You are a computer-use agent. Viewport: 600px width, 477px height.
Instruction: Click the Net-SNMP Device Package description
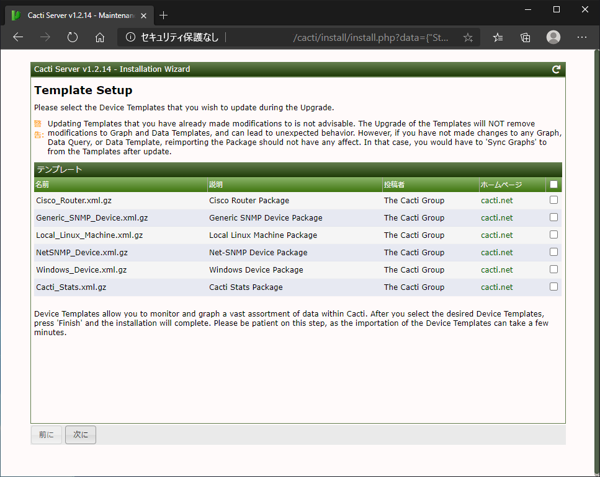tap(258, 252)
